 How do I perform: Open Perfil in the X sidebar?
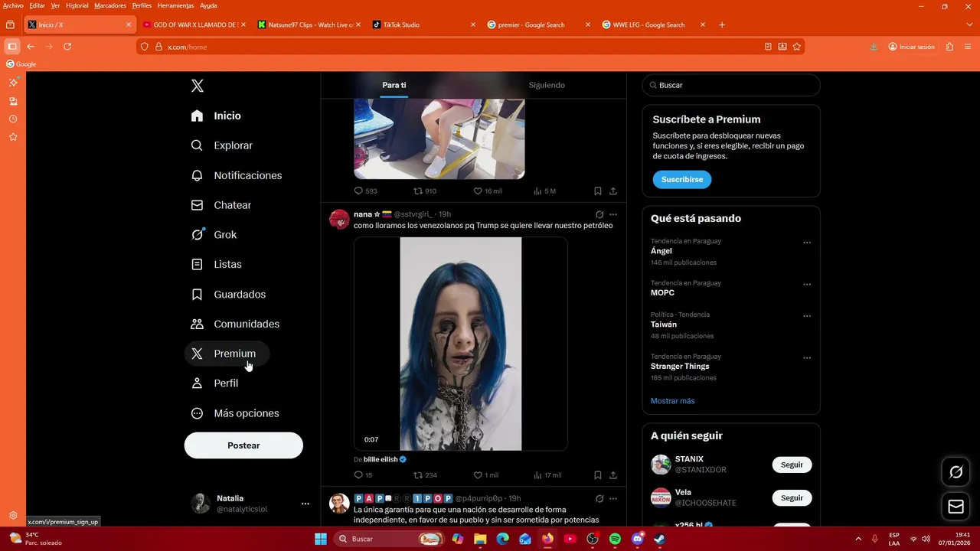[215, 383]
